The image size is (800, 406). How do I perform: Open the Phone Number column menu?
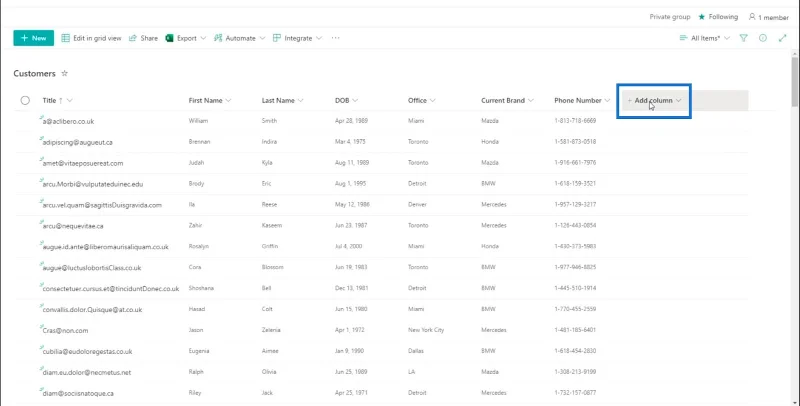click(x=582, y=100)
